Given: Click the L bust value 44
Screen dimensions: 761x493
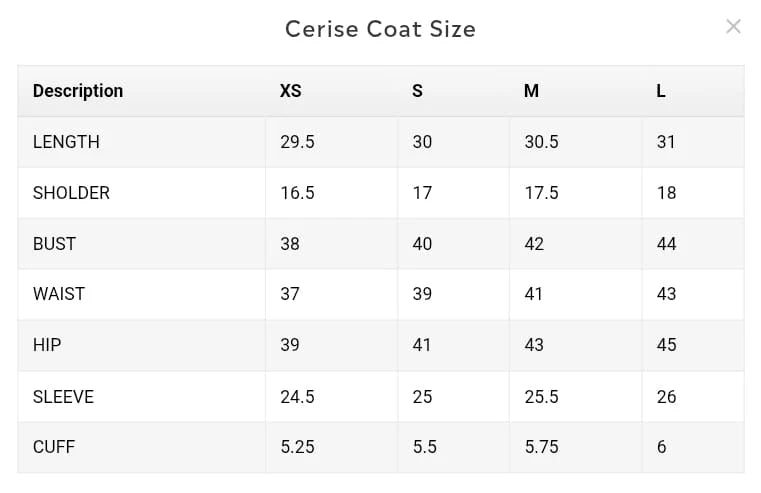Looking at the screenshot, I should pos(666,244).
